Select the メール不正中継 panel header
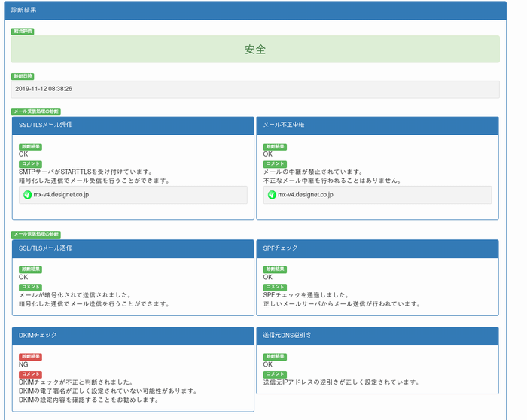This screenshot has width=527, height=420. point(377,125)
